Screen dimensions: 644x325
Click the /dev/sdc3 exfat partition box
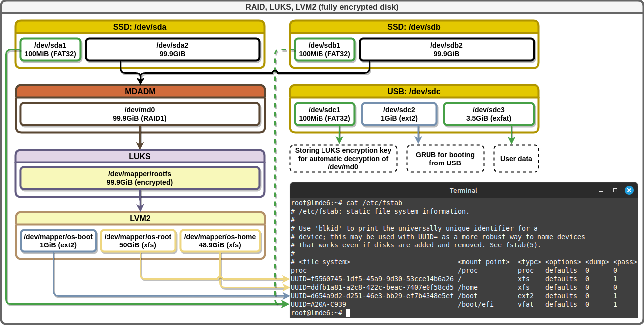[489, 114]
